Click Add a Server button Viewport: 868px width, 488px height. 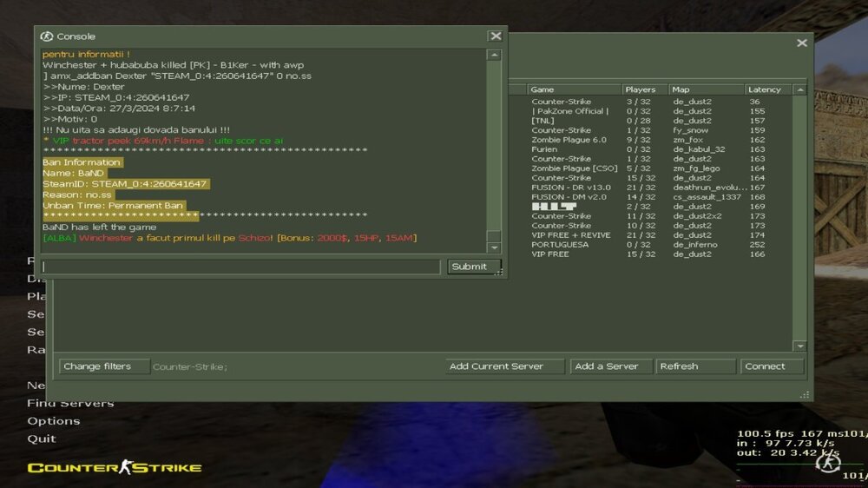pyautogui.click(x=611, y=366)
